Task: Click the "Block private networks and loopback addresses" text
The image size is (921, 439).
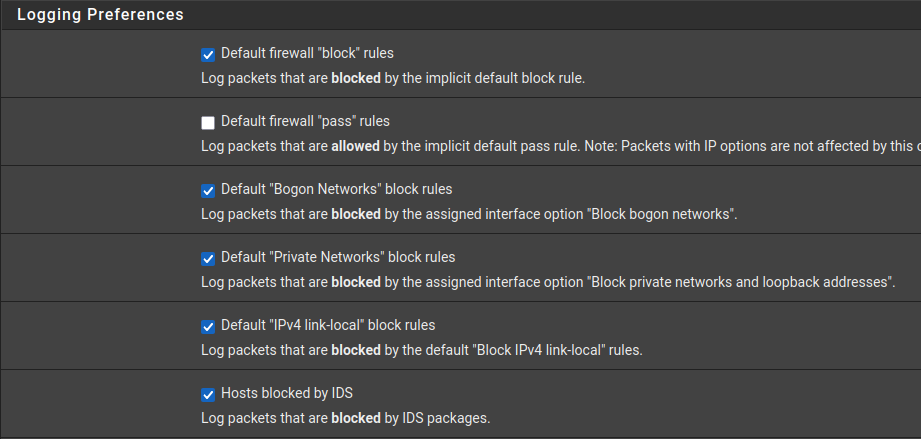Action: click(x=740, y=282)
